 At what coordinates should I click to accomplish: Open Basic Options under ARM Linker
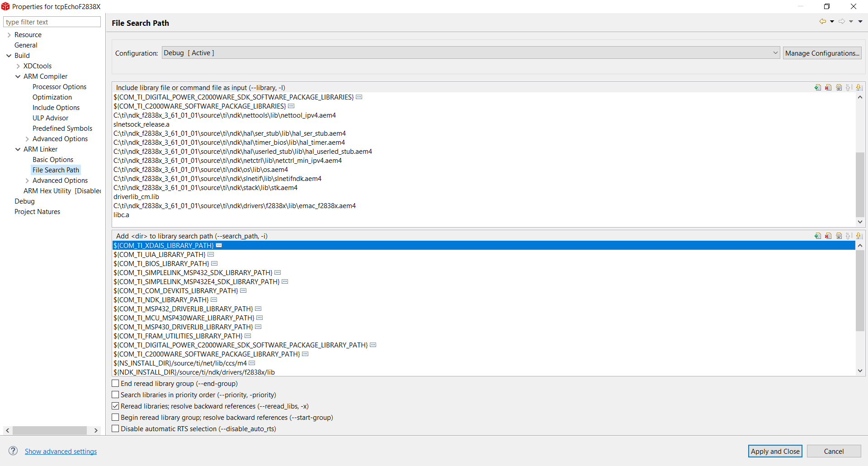point(53,160)
